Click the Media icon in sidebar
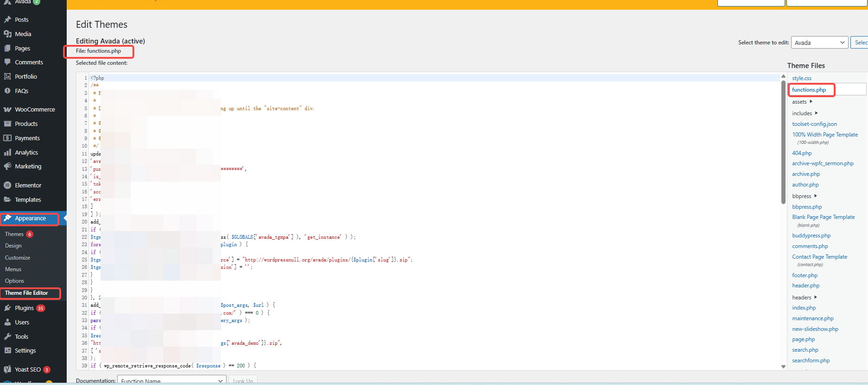The width and height of the screenshot is (868, 385). coord(7,34)
